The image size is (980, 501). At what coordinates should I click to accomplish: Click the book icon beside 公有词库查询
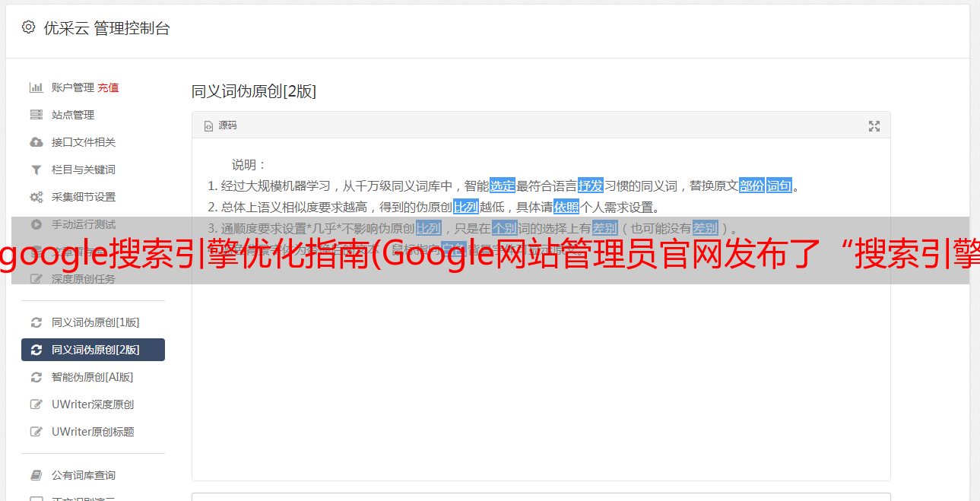click(x=36, y=475)
